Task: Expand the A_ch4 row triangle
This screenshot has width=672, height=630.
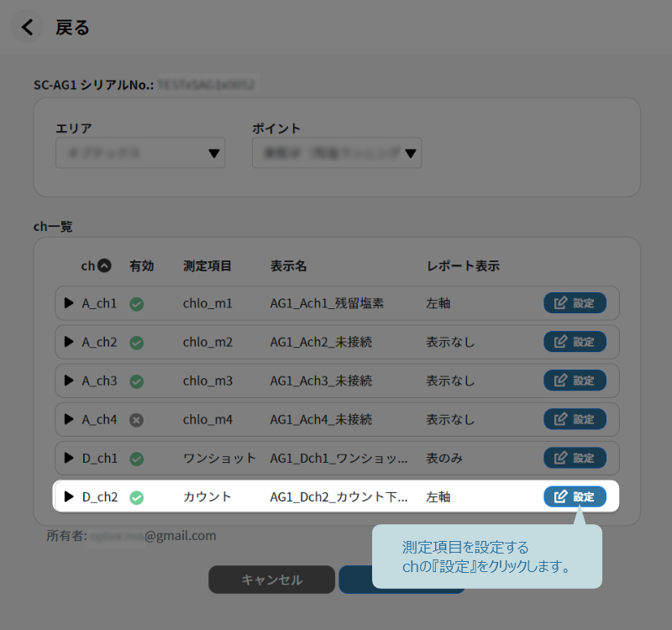Action: 69,418
